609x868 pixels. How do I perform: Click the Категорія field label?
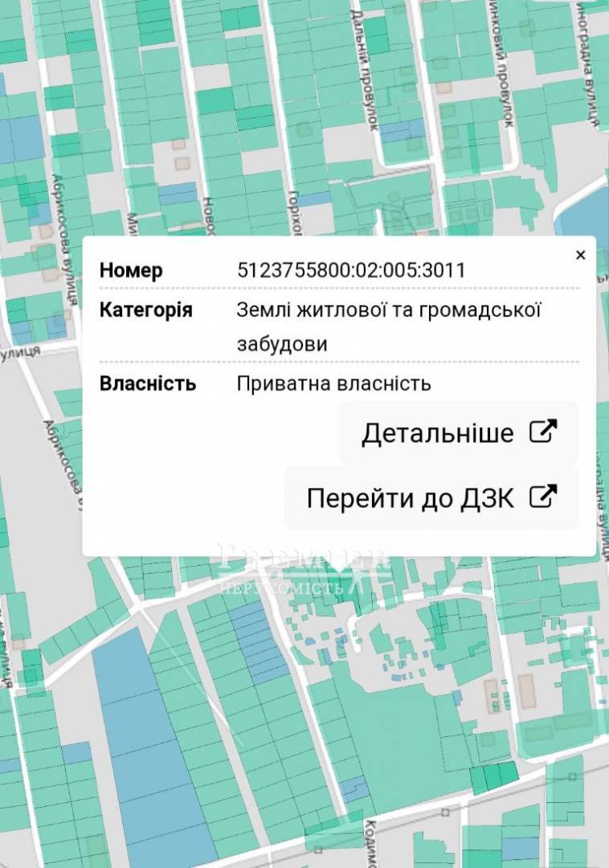[x=145, y=310]
